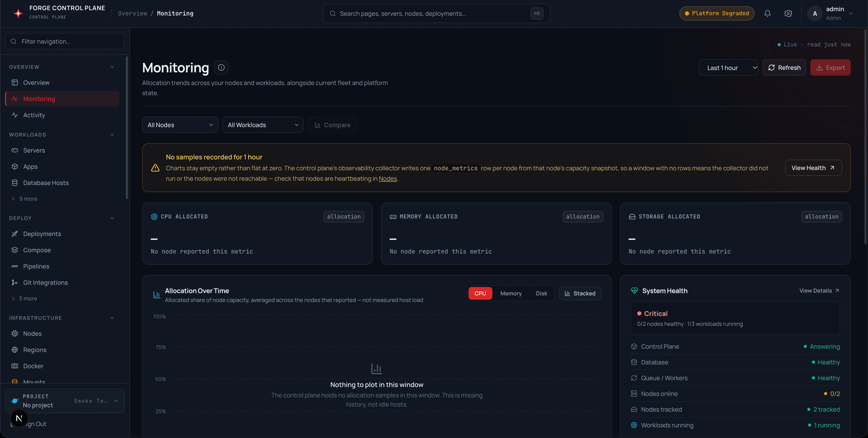Open the project switcher dropdown

65,401
